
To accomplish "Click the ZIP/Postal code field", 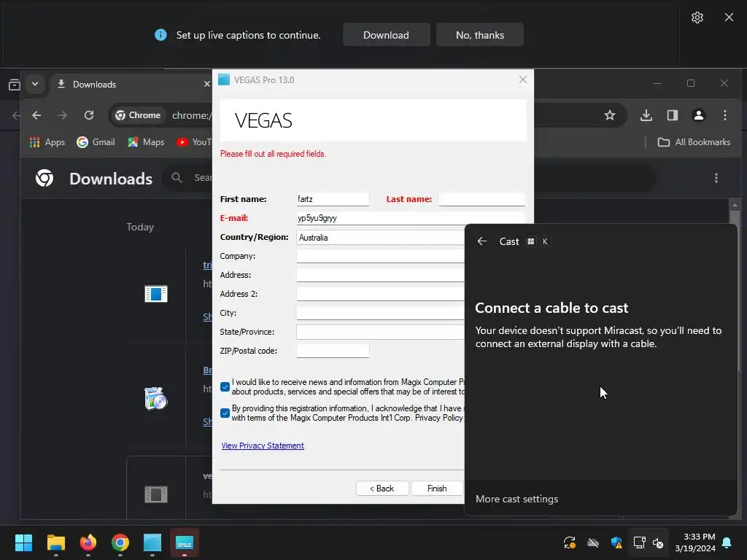I will (333, 351).
